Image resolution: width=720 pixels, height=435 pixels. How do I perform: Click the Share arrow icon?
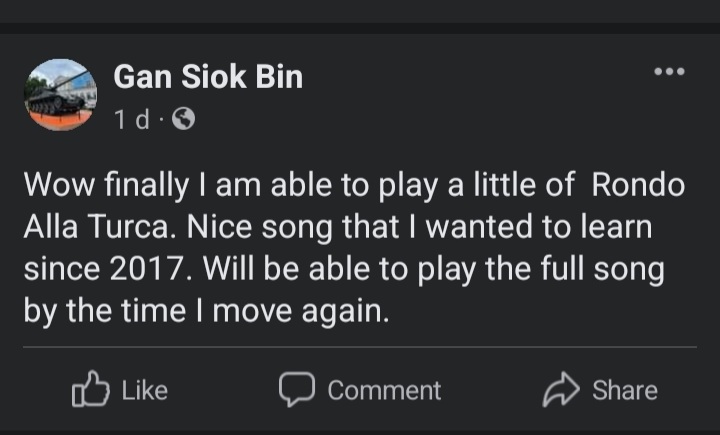click(561, 390)
